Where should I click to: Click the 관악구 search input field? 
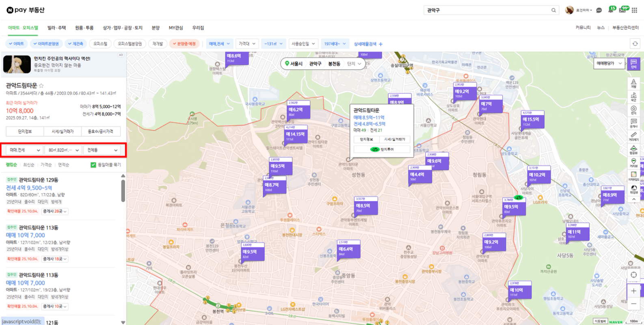tap(487, 10)
